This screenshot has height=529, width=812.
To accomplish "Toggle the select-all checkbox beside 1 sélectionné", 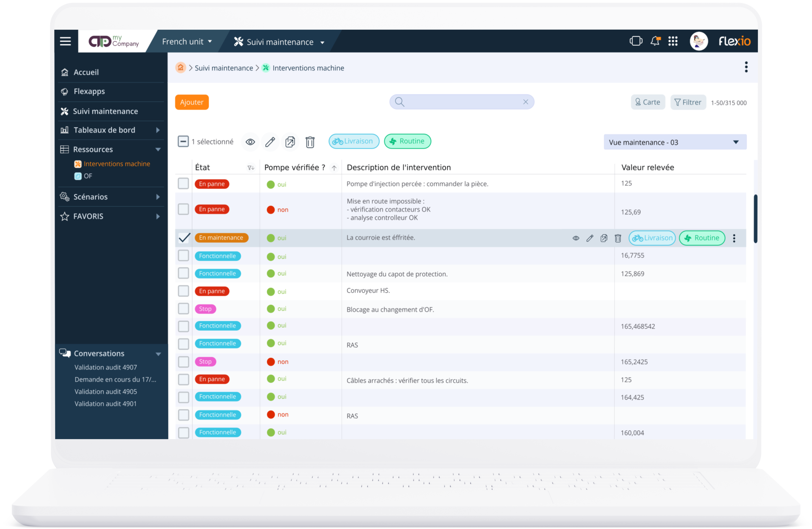I will tap(183, 142).
